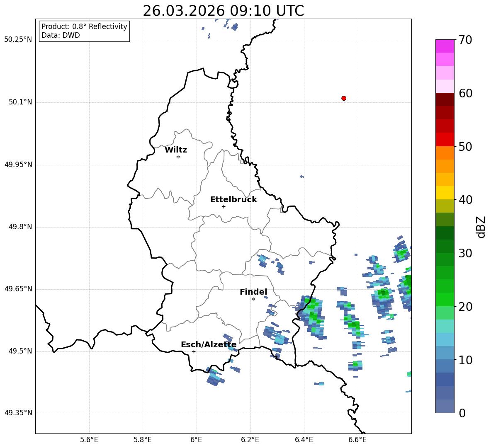This screenshot has width=491, height=448.
Task: Click the colorbar tick value 10
Action: point(465,360)
